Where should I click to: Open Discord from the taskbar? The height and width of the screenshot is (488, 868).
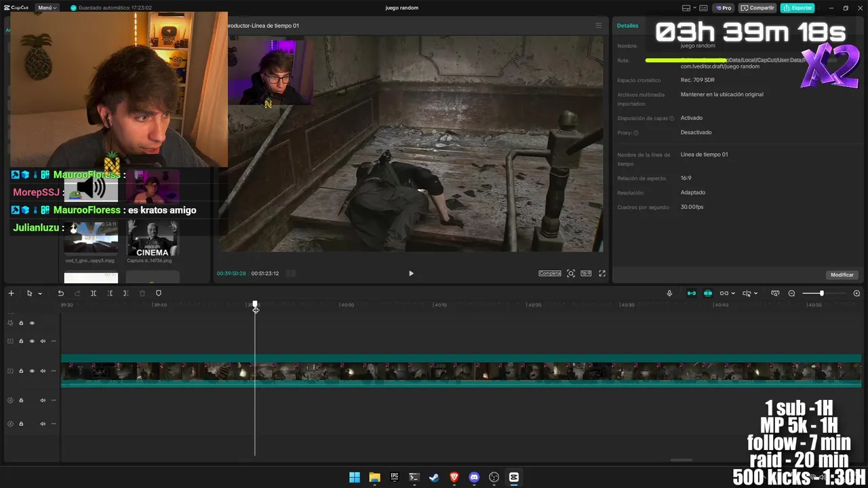coord(474,477)
